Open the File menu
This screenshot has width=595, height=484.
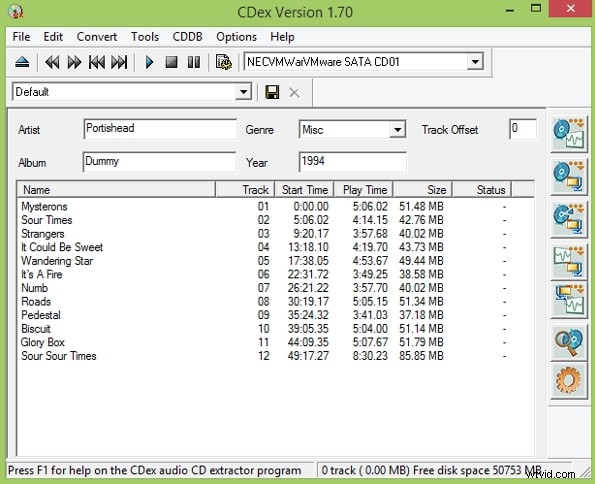(21, 37)
